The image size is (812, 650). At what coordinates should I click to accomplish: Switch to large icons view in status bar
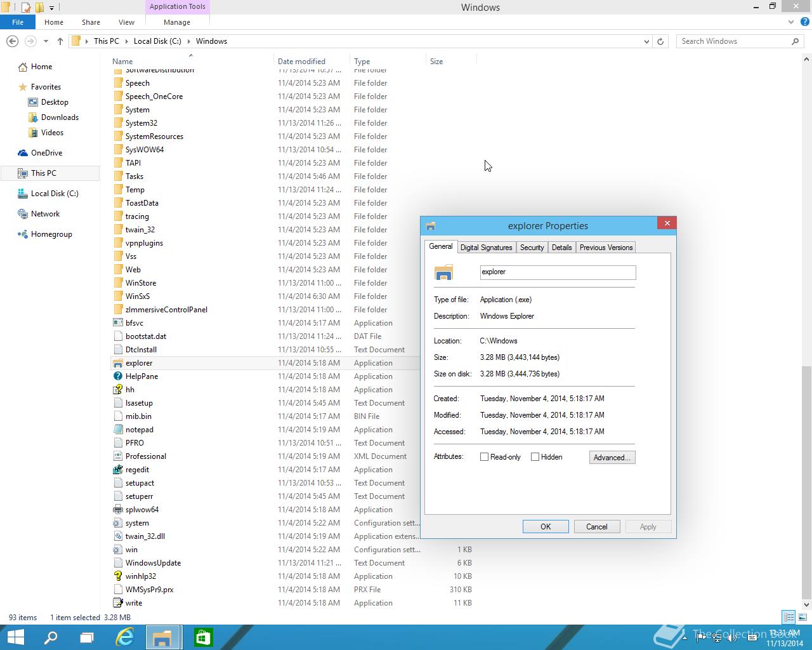tap(801, 617)
